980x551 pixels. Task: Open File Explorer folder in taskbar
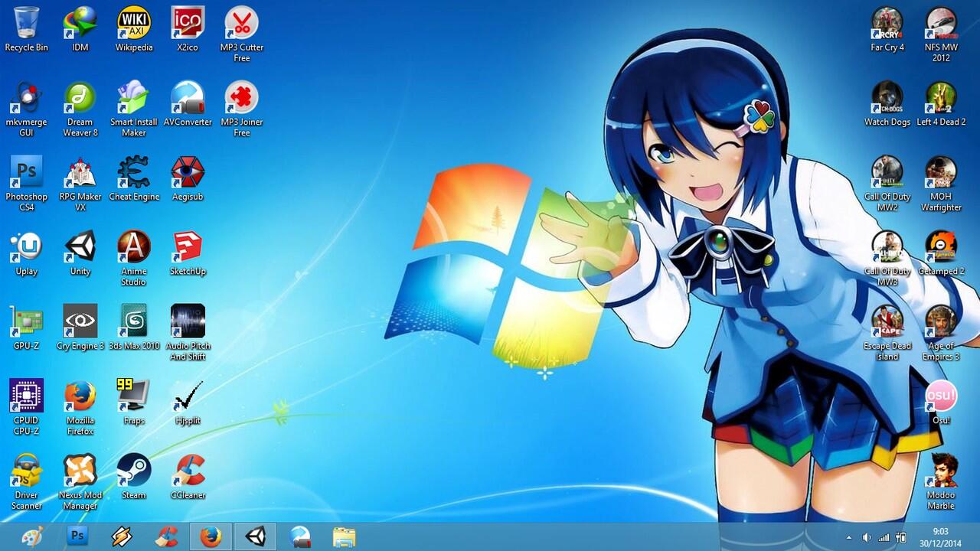tap(345, 536)
